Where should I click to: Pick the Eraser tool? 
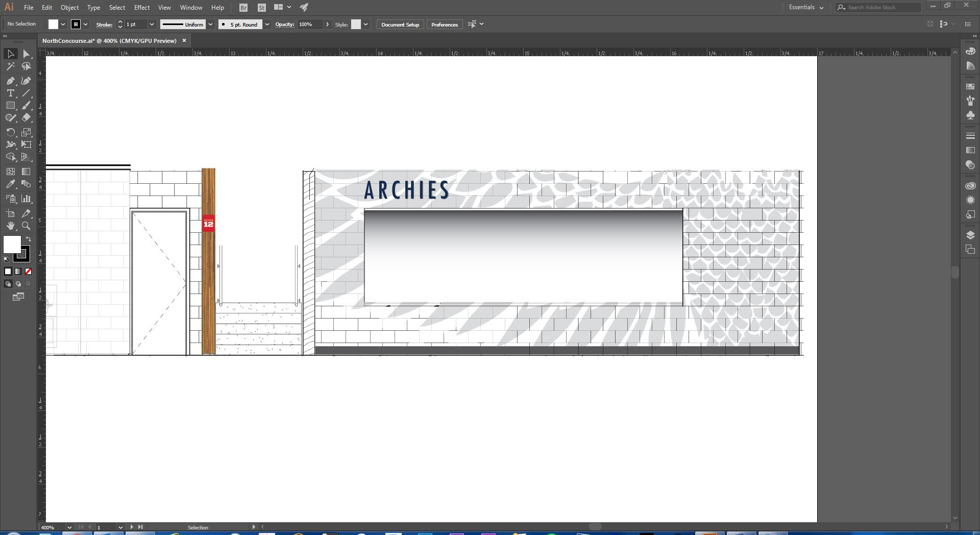click(x=27, y=117)
